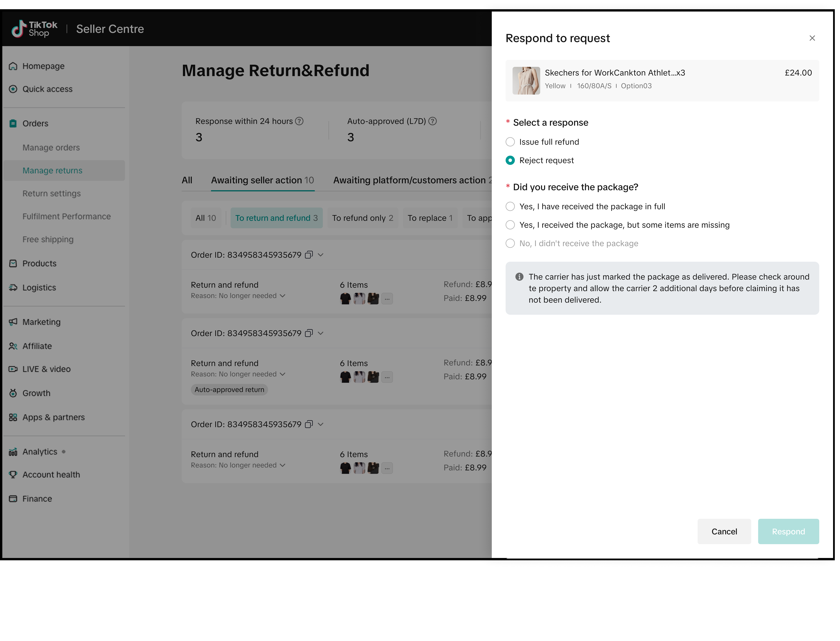Expand reason dropdown on auto-approved return order
This screenshot has width=840, height=641.
pos(282,374)
